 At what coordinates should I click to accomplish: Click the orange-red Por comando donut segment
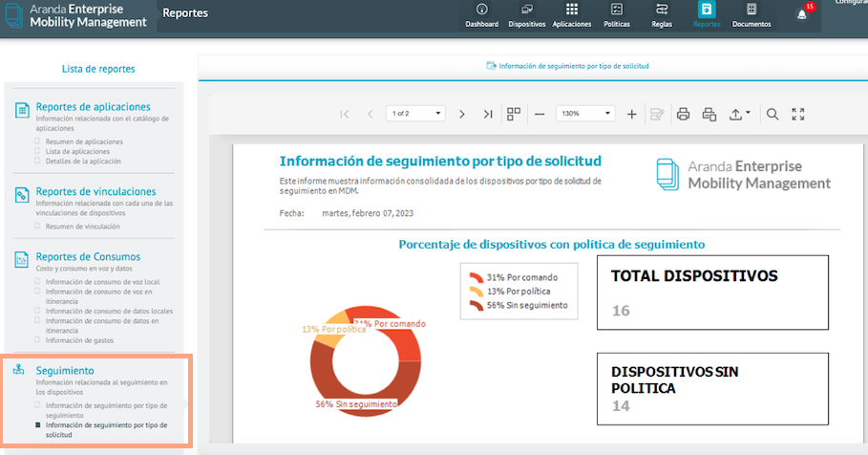tap(405, 343)
